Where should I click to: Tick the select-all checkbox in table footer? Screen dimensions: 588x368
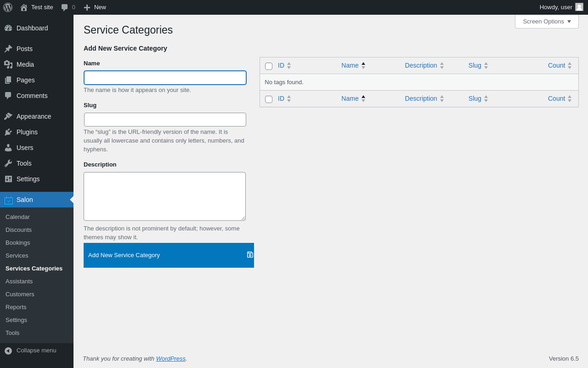(x=269, y=99)
